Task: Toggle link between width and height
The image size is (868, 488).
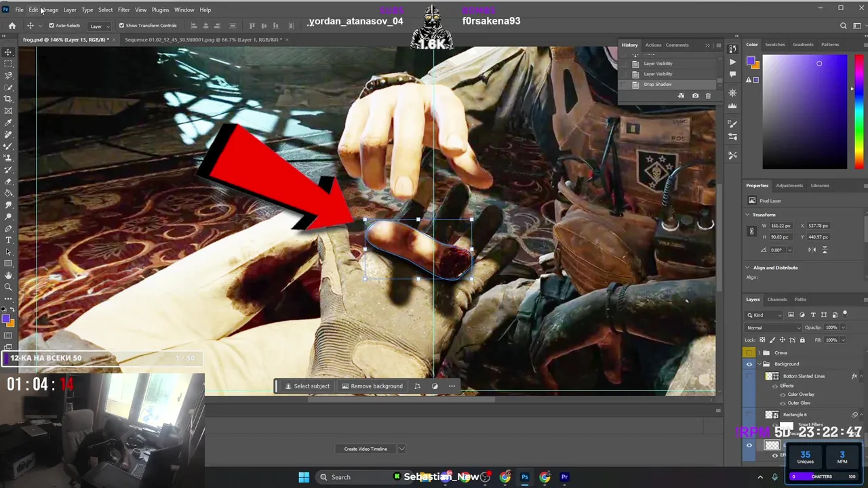Action: 751,231
